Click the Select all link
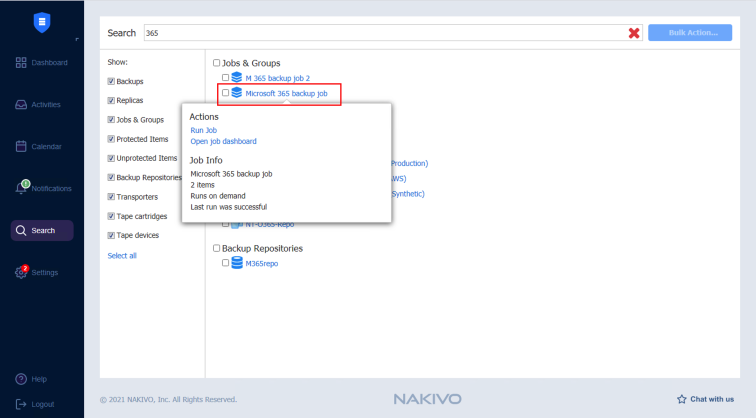Image resolution: width=756 pixels, height=418 pixels. (x=122, y=256)
